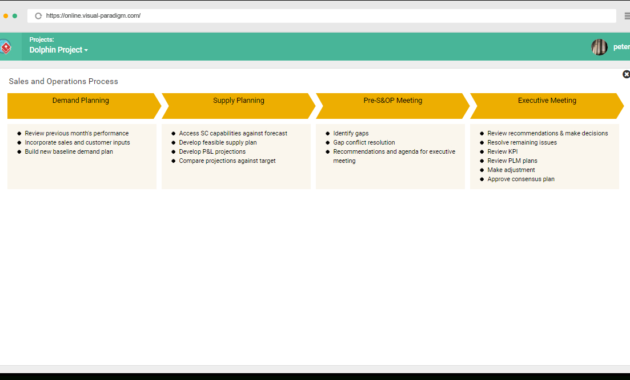Click the orange window control dot
Image resolution: width=630 pixels, height=380 pixels.
pos(6,16)
